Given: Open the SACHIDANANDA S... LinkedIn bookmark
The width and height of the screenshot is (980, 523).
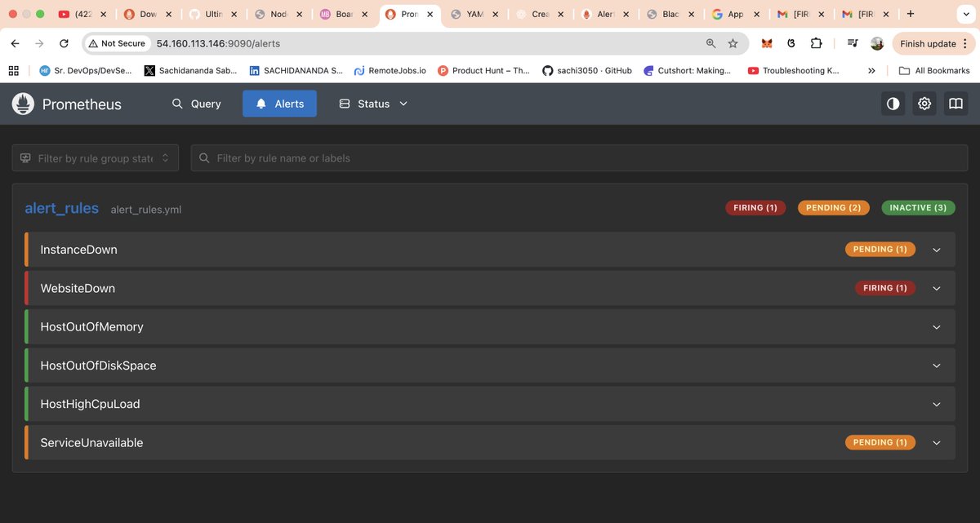Looking at the screenshot, I should click(x=296, y=71).
